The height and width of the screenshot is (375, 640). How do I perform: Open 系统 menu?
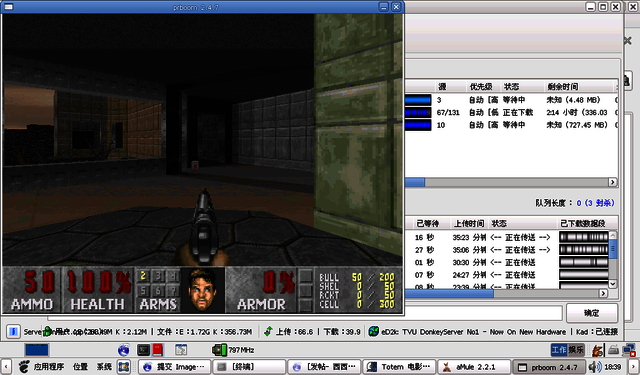(104, 366)
